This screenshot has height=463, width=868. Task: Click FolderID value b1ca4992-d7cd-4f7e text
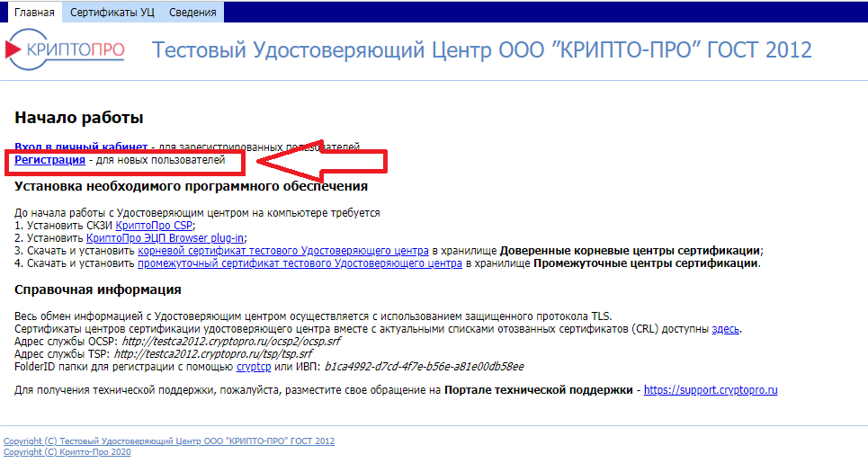click(x=424, y=367)
